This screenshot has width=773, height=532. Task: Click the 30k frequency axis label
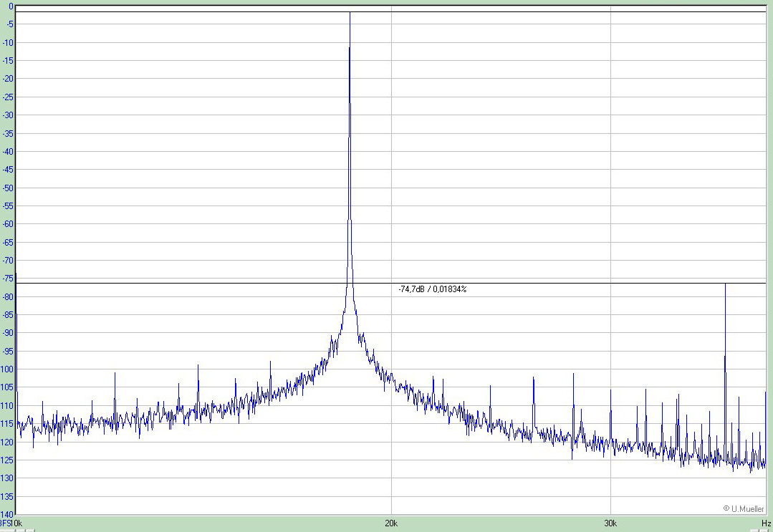point(610,523)
